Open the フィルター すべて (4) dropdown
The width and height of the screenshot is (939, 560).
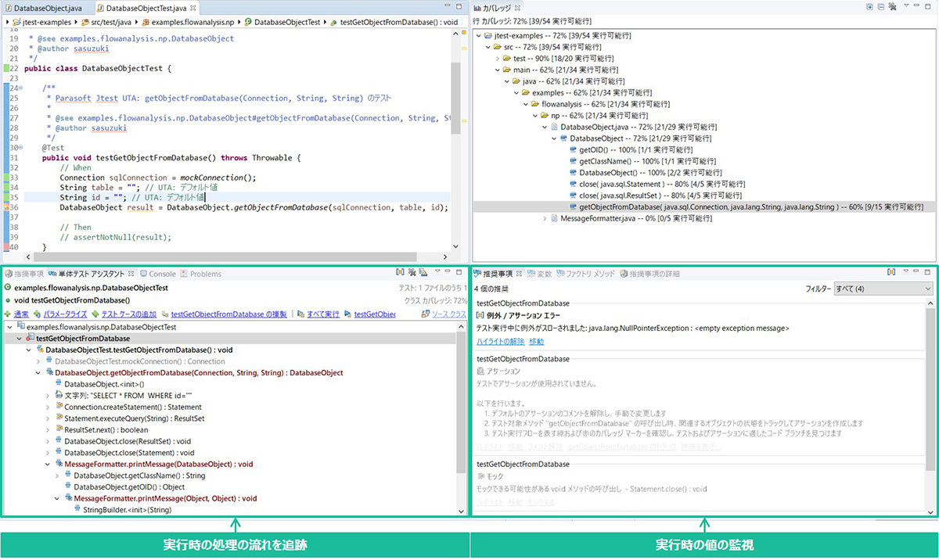tap(884, 289)
